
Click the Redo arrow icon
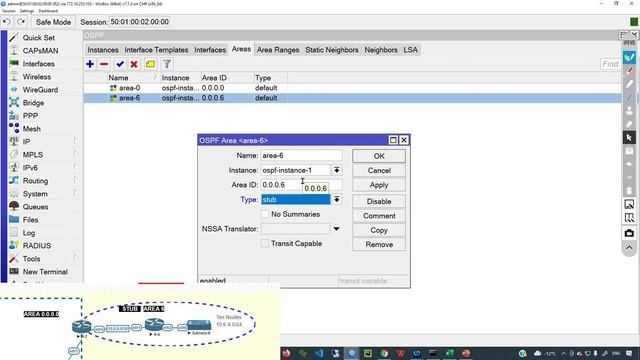point(21,22)
